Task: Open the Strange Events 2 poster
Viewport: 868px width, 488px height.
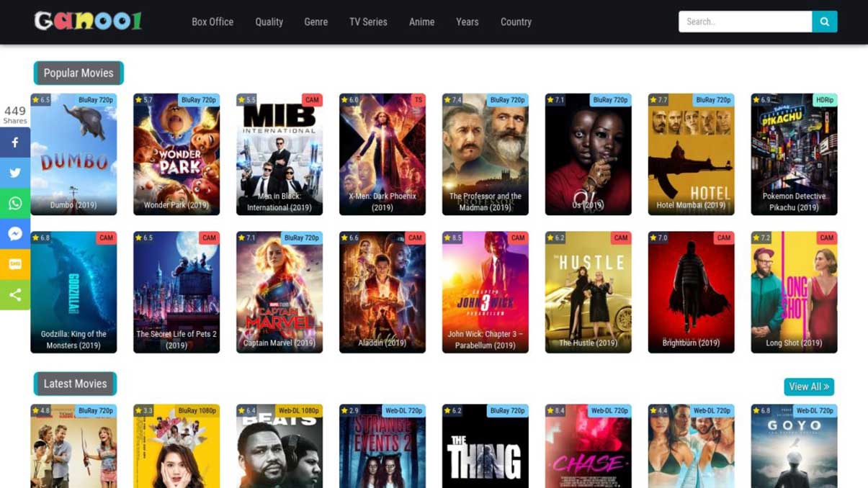Action: 382,446
